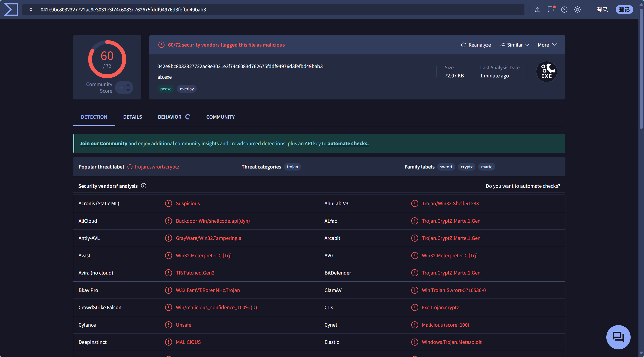Vote down the community score arrow
The image size is (644, 357).
128,90
